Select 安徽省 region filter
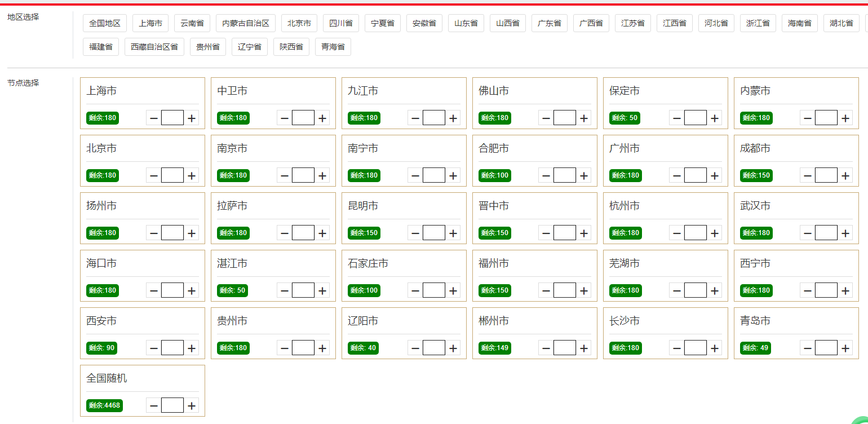 point(424,23)
